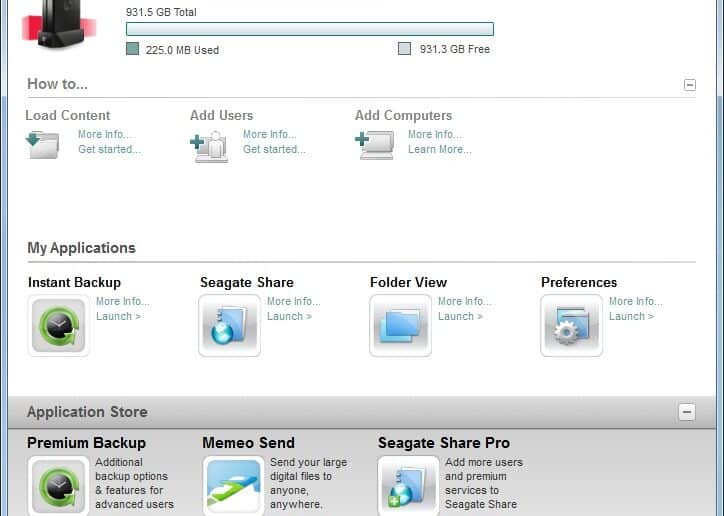Open More Info for Folder View
Image resolution: width=724 pixels, height=516 pixels.
coord(465,301)
